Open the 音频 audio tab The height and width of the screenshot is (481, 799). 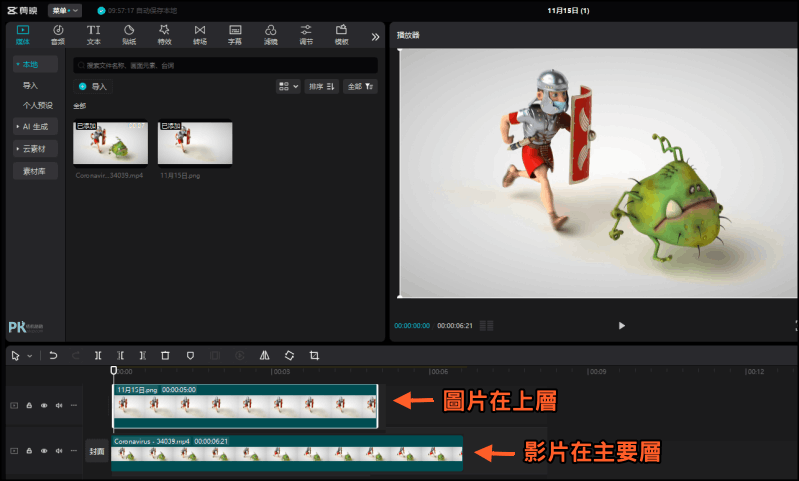(58, 35)
